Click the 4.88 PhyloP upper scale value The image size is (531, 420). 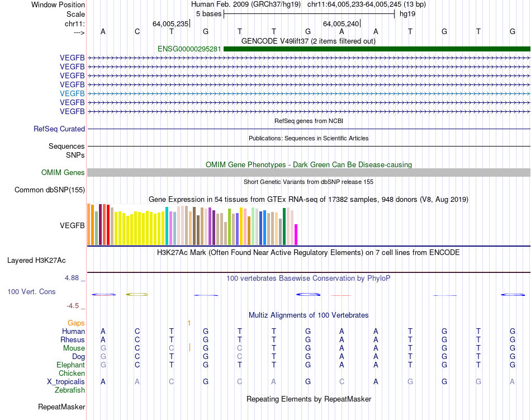tap(72, 278)
